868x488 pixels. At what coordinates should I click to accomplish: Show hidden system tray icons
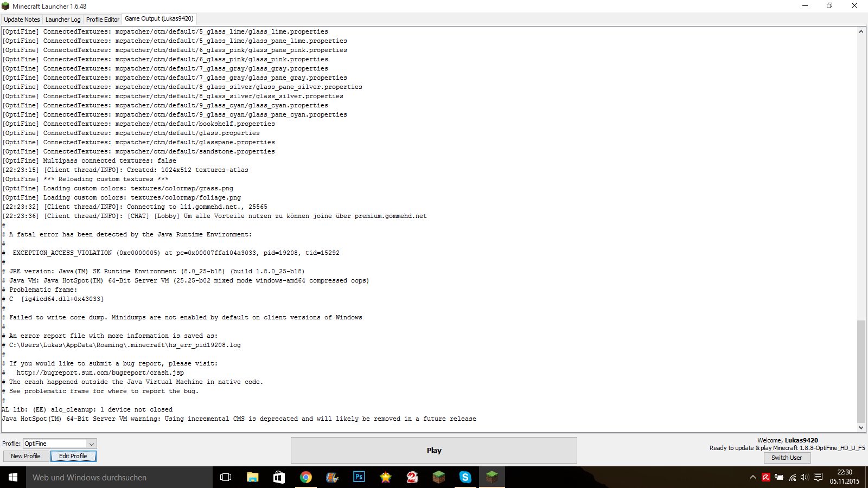coord(752,478)
